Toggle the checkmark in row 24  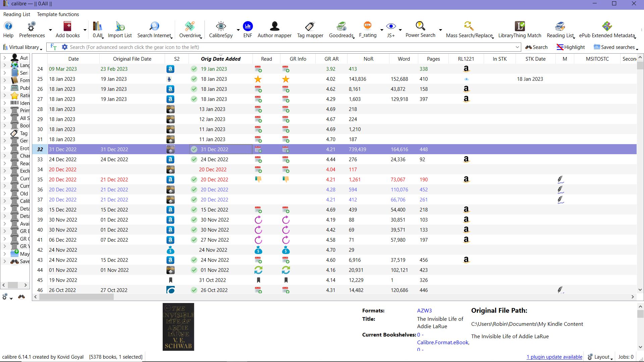(194, 69)
